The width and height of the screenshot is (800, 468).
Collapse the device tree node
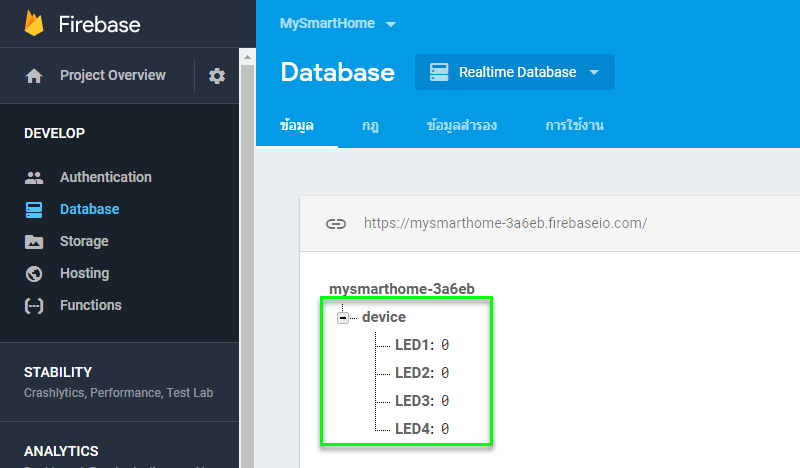coord(343,318)
